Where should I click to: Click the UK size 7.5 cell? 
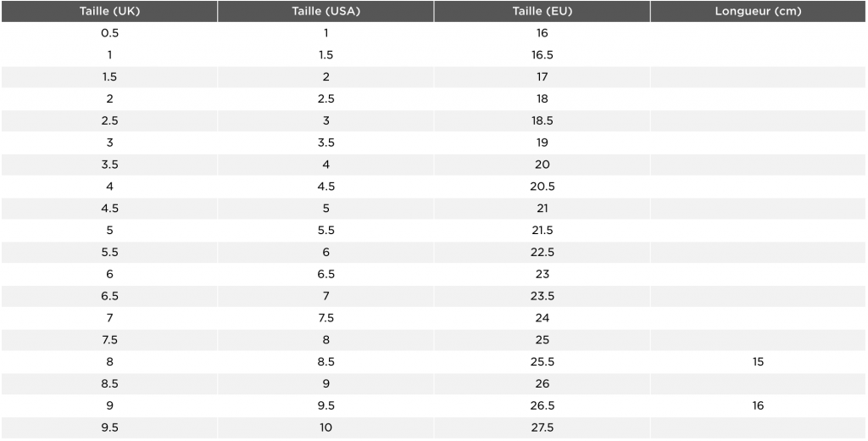click(x=109, y=339)
